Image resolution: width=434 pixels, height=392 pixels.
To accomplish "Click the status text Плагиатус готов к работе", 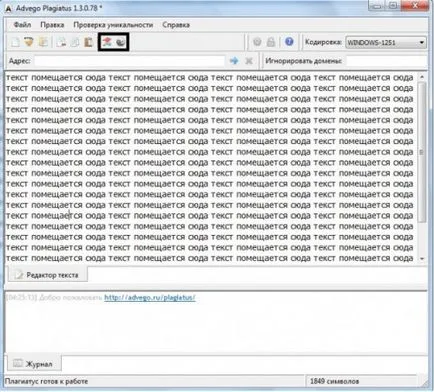I will pyautogui.click(x=47, y=381).
